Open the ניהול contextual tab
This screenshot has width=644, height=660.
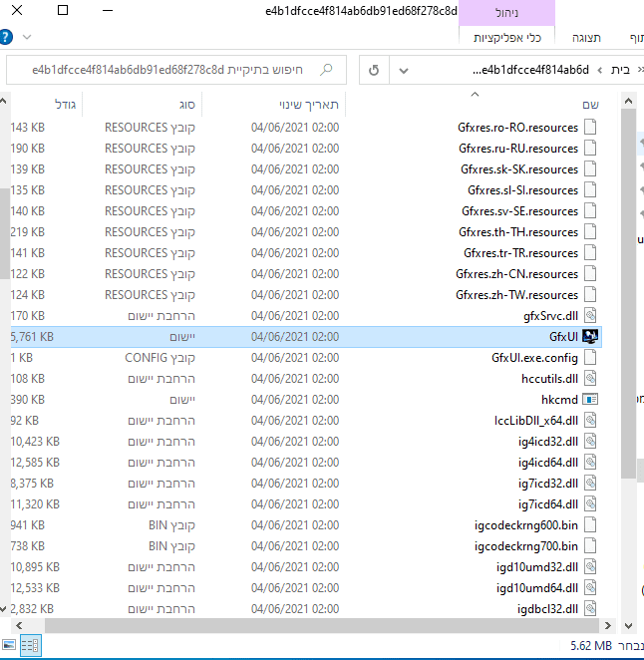506,13
